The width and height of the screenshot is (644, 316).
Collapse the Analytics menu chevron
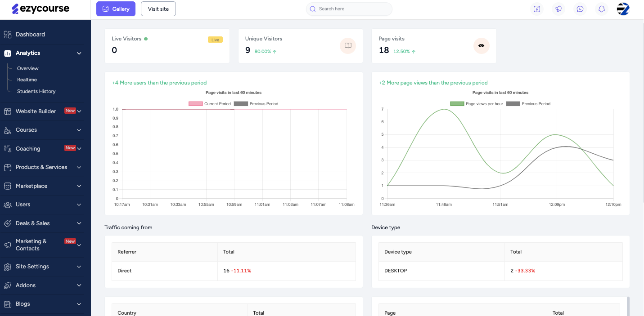click(79, 53)
